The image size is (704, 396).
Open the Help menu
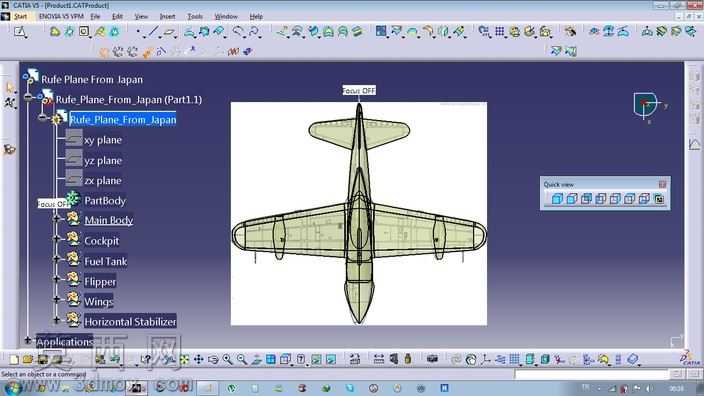pyautogui.click(x=256, y=16)
